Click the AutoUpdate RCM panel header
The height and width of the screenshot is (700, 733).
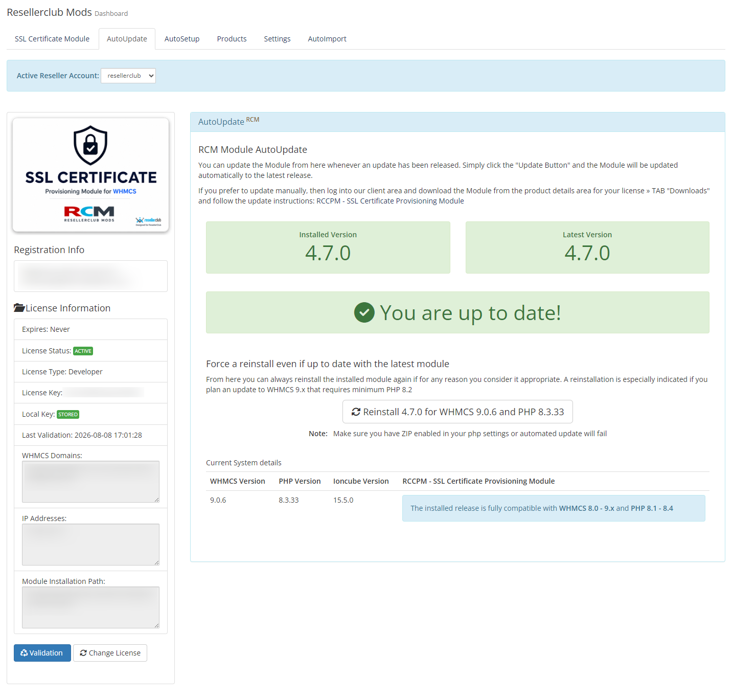457,122
